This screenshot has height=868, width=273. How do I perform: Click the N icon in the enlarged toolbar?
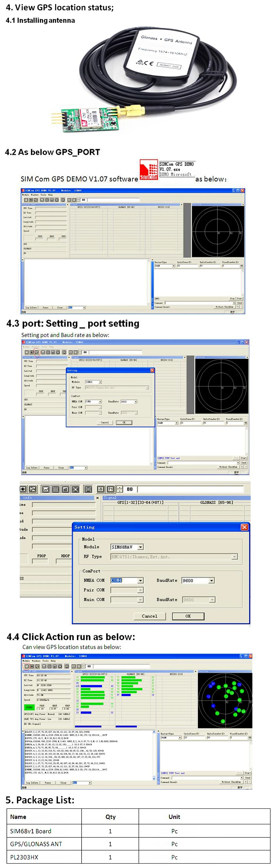click(x=111, y=489)
